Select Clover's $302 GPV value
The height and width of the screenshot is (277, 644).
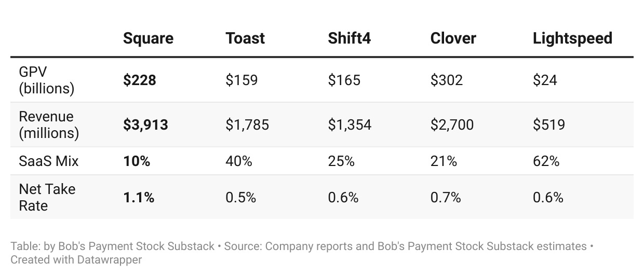447,80
